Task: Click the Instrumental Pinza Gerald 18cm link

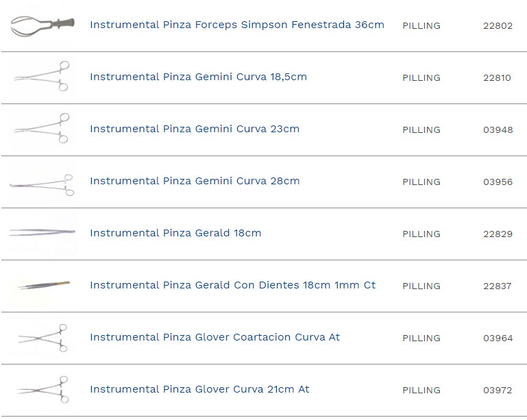Action: (175, 233)
